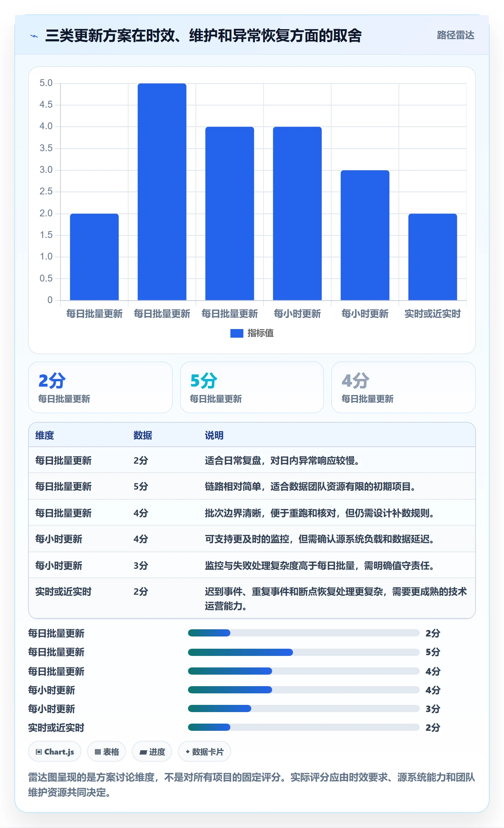Image resolution: width=504 pixels, height=828 pixels.
Task: Click the title 三类更新方案在时效、维护和异常恢复方面的取舍
Action: (203, 36)
